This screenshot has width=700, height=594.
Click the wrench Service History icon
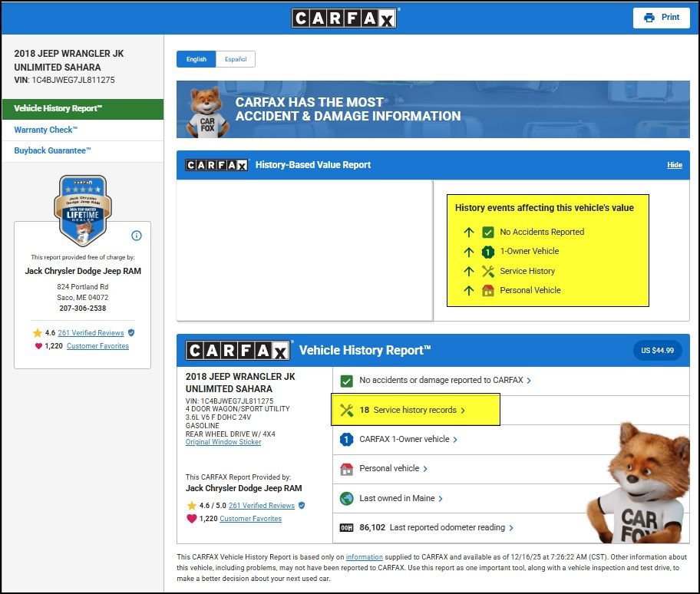coord(487,271)
